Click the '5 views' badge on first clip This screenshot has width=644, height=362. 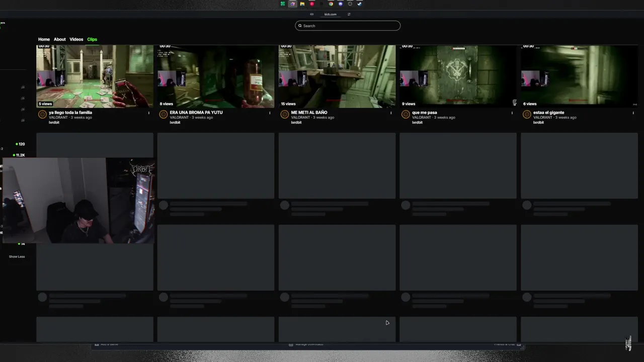pyautogui.click(x=45, y=104)
